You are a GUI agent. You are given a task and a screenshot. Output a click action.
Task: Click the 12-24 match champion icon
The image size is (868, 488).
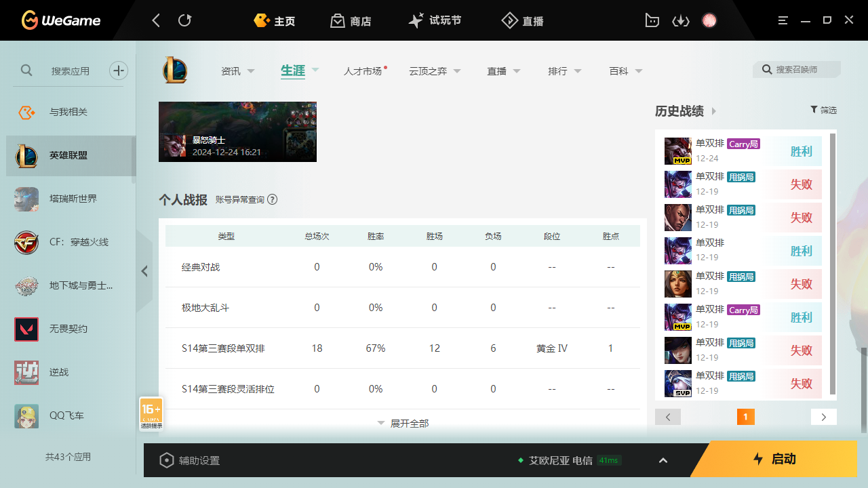click(x=677, y=151)
